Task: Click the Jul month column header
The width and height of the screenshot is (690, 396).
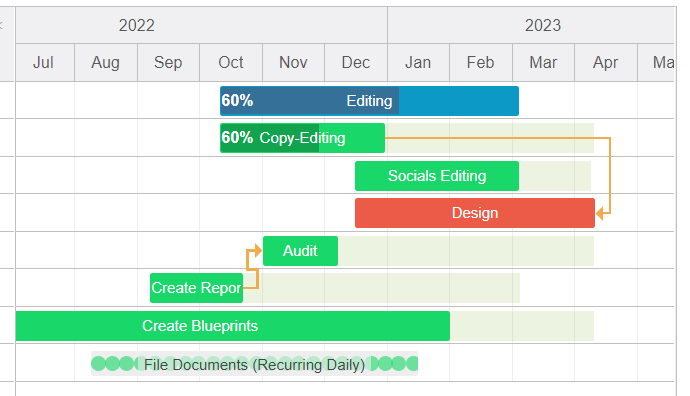Action: [x=45, y=62]
